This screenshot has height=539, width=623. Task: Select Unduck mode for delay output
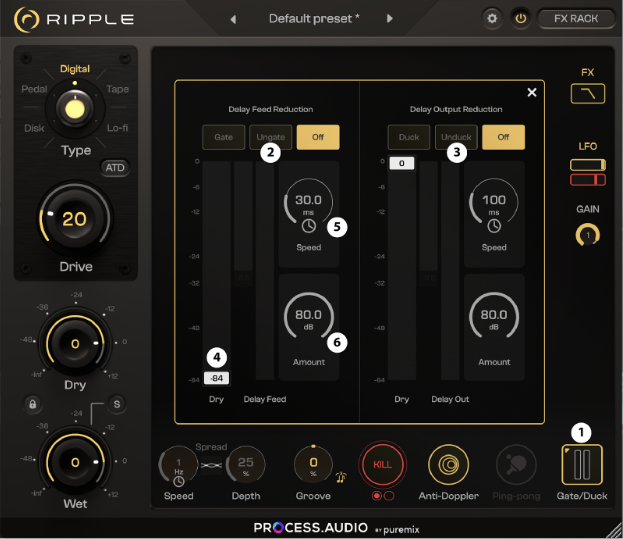point(456,137)
